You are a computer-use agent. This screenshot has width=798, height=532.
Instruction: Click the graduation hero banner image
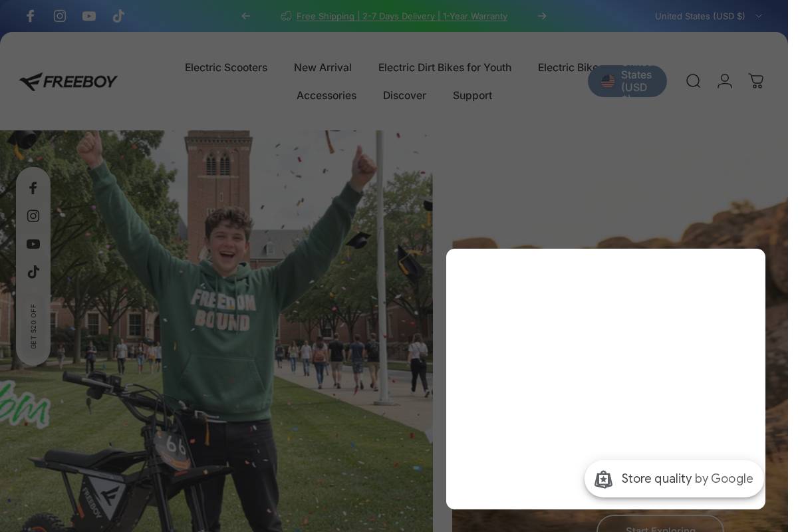(216, 331)
